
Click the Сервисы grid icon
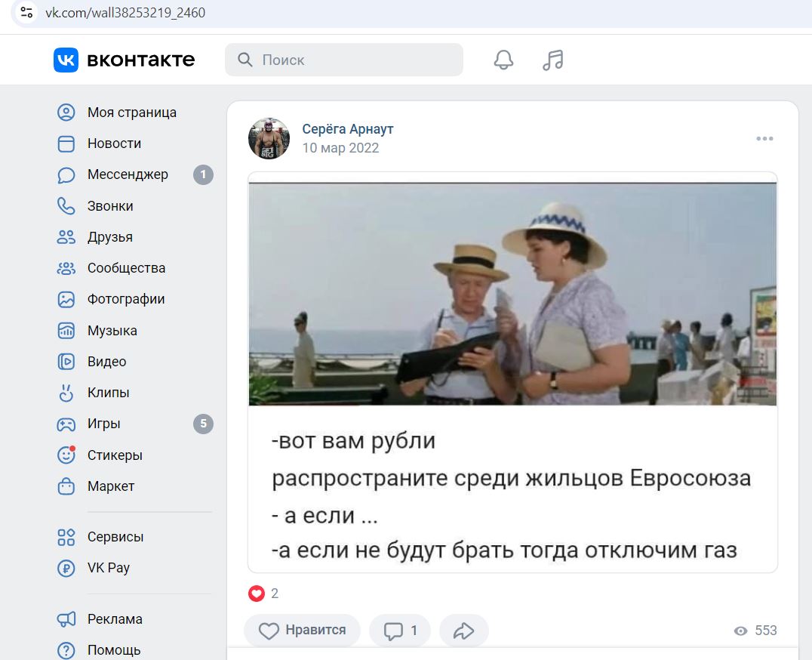(66, 537)
